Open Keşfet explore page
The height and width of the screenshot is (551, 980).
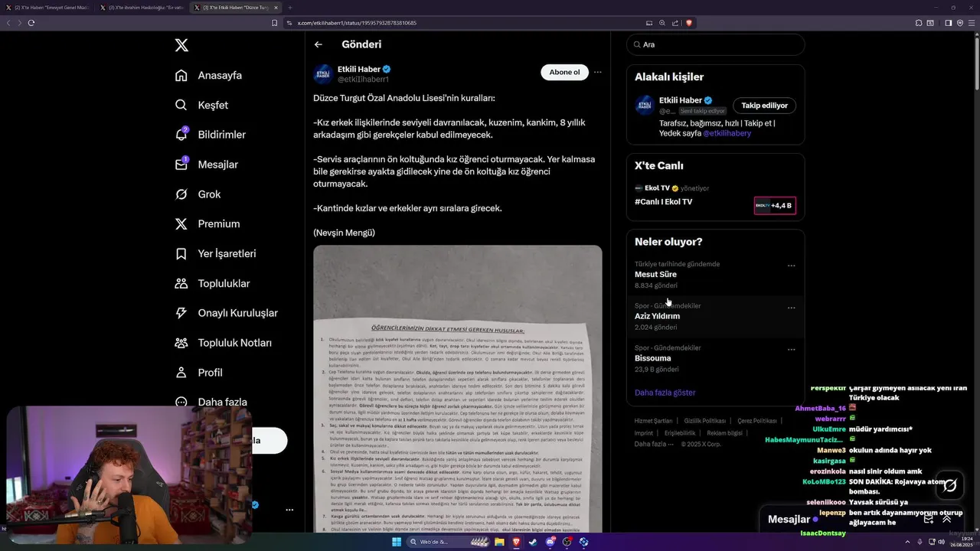tap(202, 105)
